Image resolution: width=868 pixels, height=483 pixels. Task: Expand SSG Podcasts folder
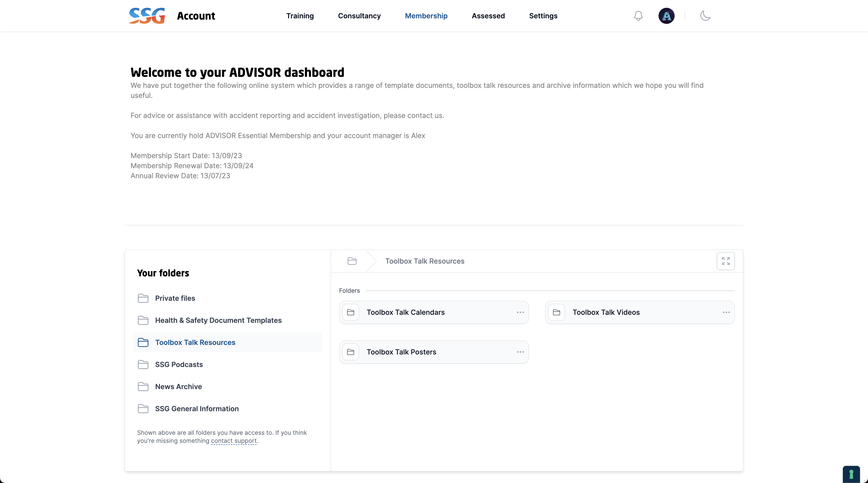179,364
